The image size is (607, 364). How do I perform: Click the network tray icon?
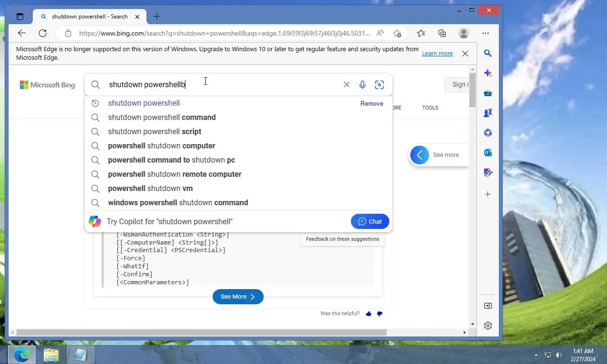[548, 355]
